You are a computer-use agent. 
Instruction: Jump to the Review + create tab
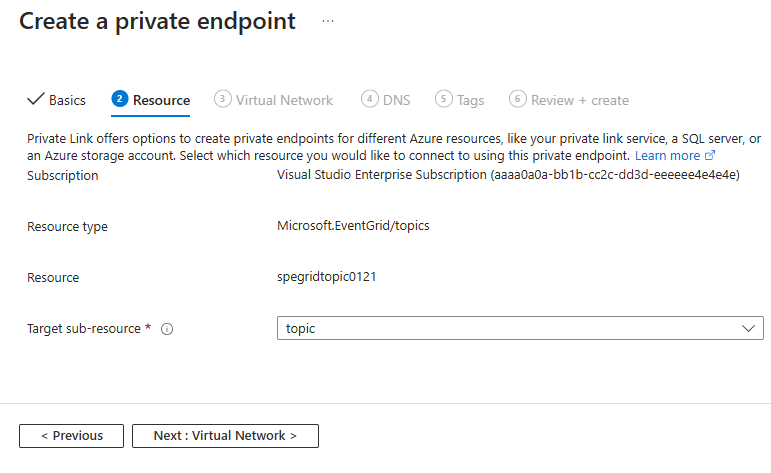pos(580,100)
